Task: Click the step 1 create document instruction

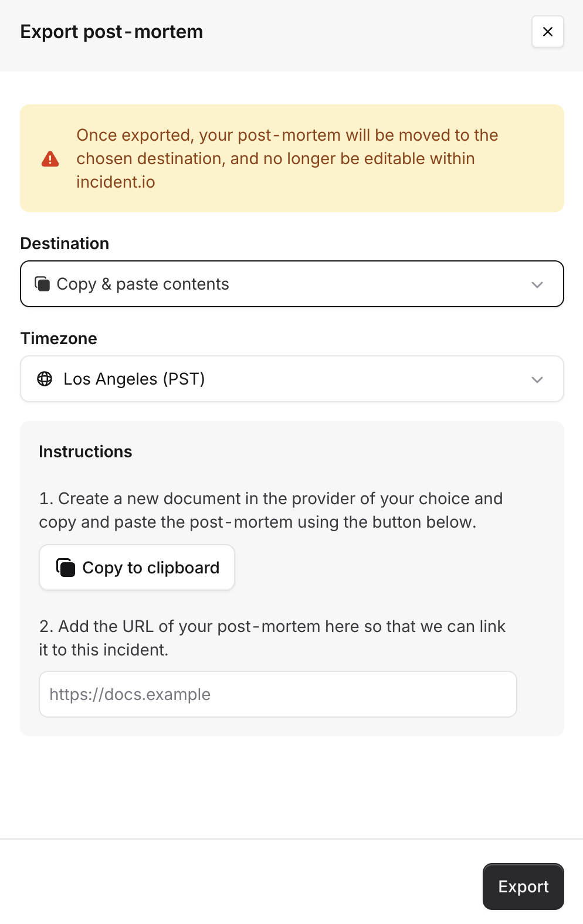Action: [x=270, y=510]
